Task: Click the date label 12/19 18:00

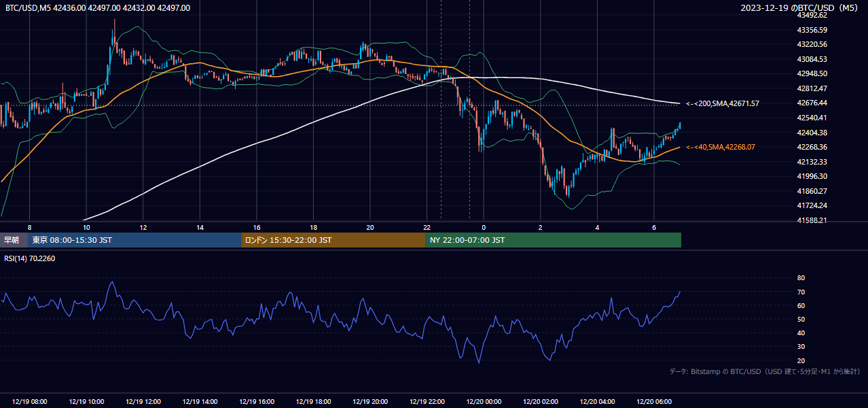Action: [313, 402]
